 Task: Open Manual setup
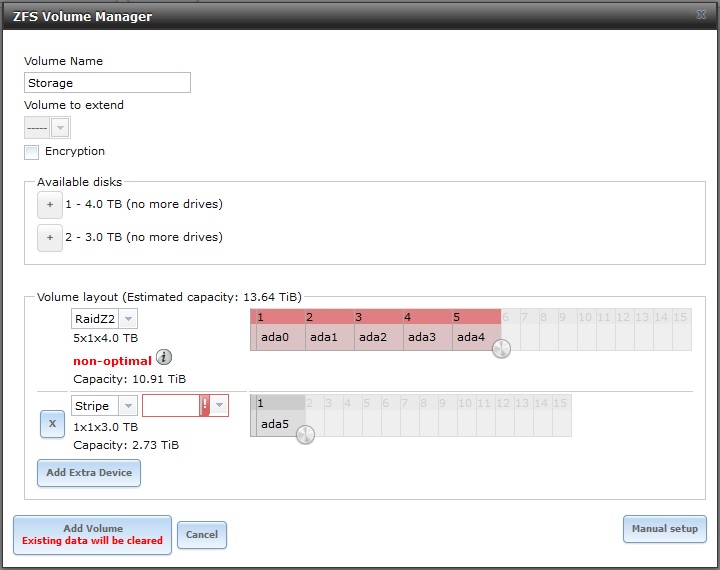(664, 529)
